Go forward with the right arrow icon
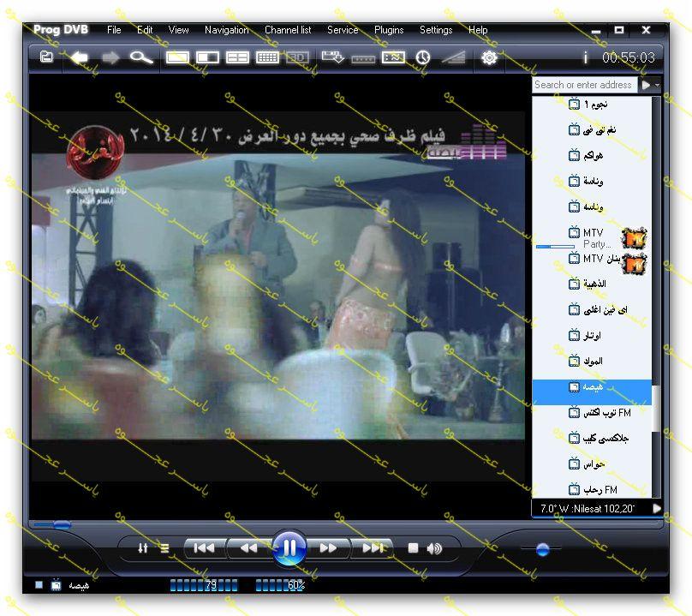Image resolution: width=692 pixels, height=616 pixels. click(x=110, y=57)
